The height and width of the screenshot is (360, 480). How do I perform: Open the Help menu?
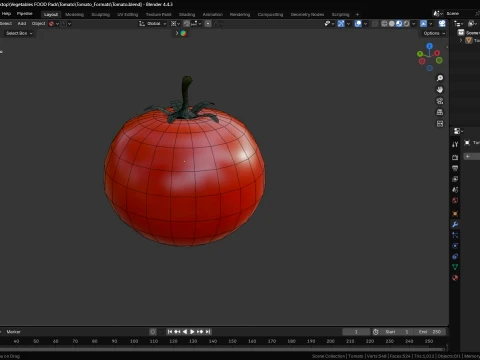tap(6, 14)
